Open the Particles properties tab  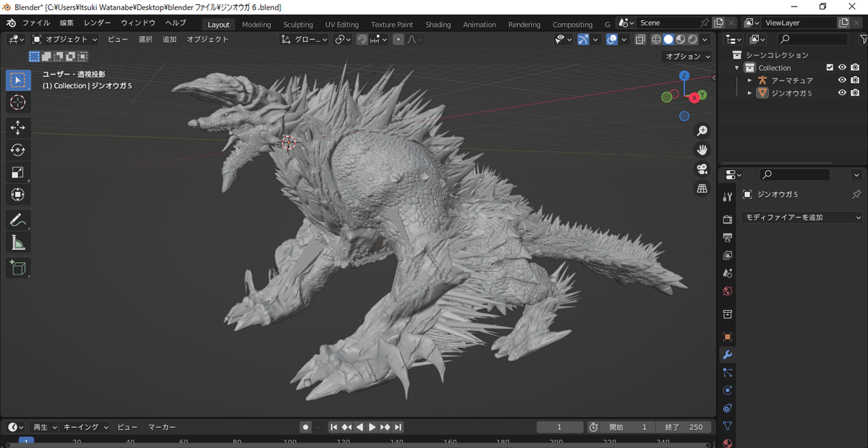(728, 373)
